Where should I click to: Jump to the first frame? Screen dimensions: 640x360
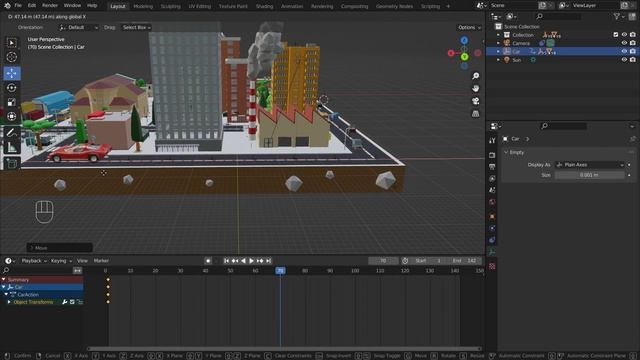[226, 261]
